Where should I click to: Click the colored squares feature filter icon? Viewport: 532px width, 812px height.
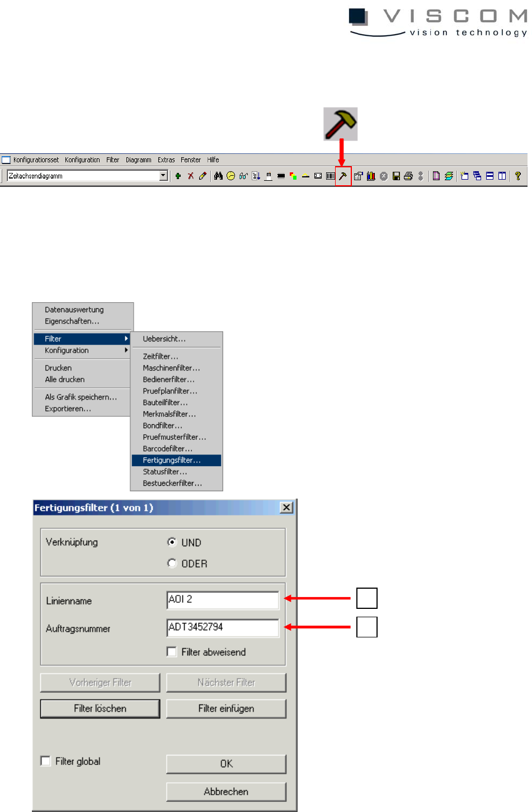click(293, 176)
